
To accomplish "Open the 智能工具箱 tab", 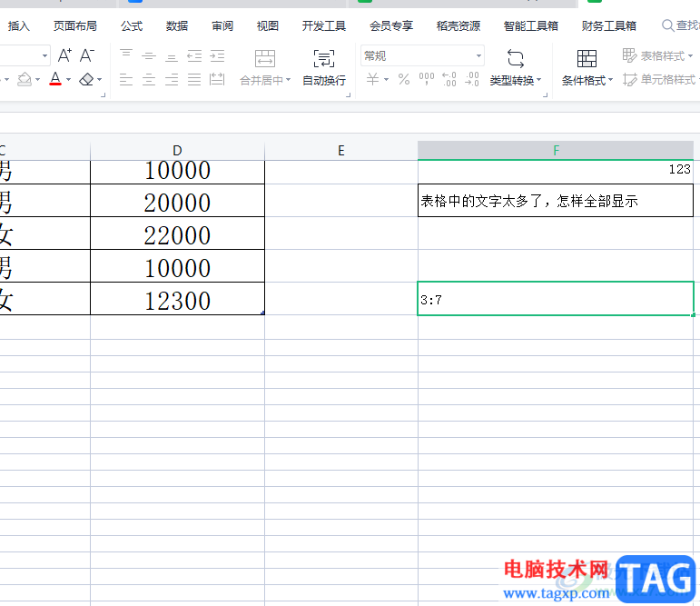I will point(531,26).
